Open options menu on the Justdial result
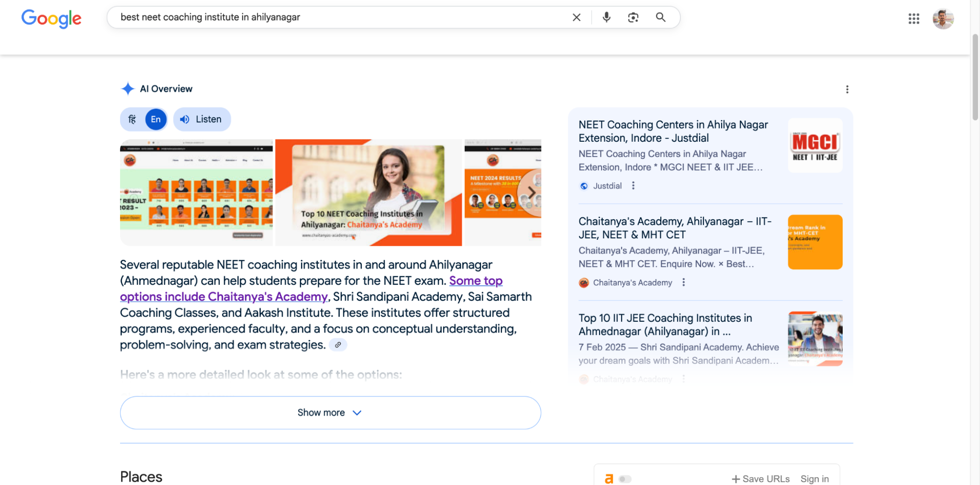 (x=633, y=186)
